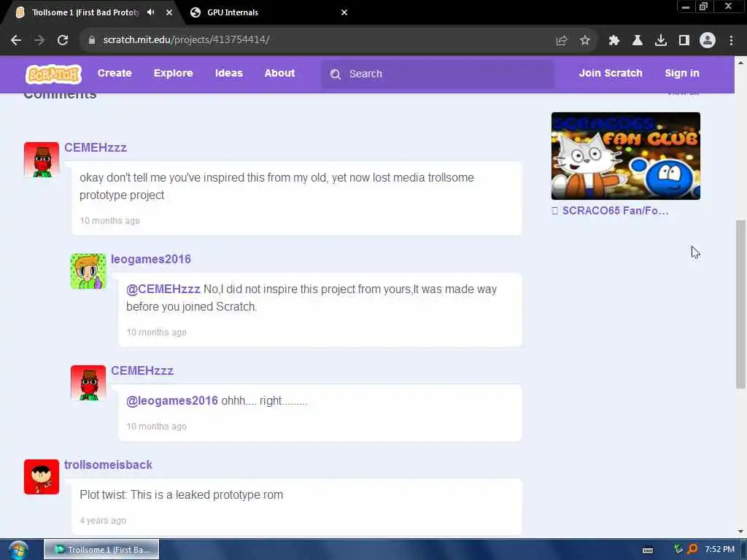Switch to the GPU Internals tab
This screenshot has width=747, height=560.
(x=269, y=13)
